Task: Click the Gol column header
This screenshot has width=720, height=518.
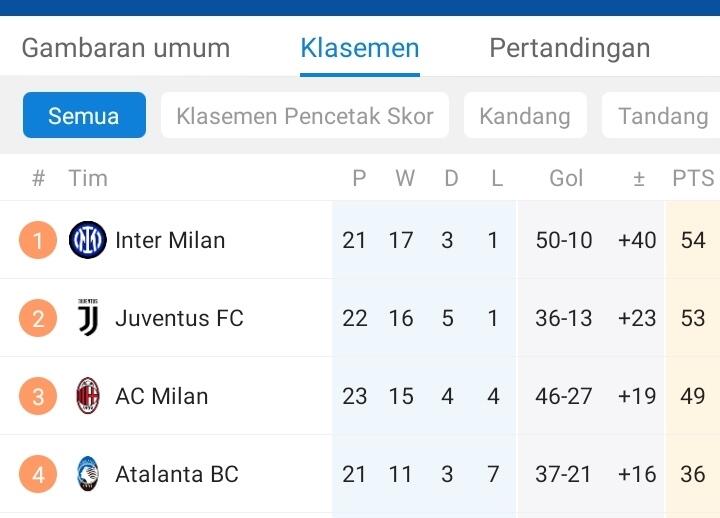Action: (x=566, y=179)
